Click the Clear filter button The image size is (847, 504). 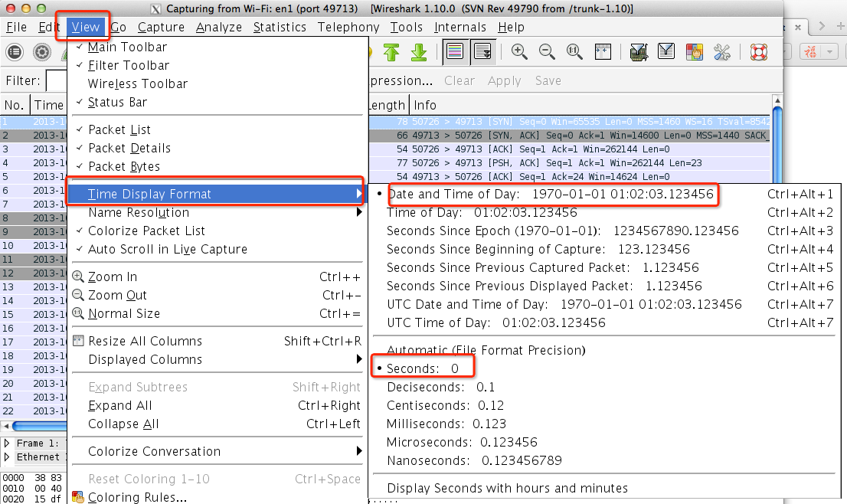459,80
